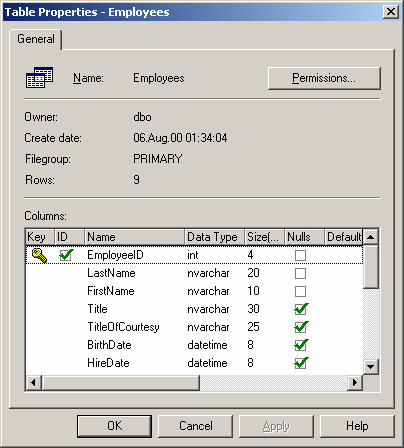
Task: Click the horizontal scrollbar left arrow
Action: [33, 382]
